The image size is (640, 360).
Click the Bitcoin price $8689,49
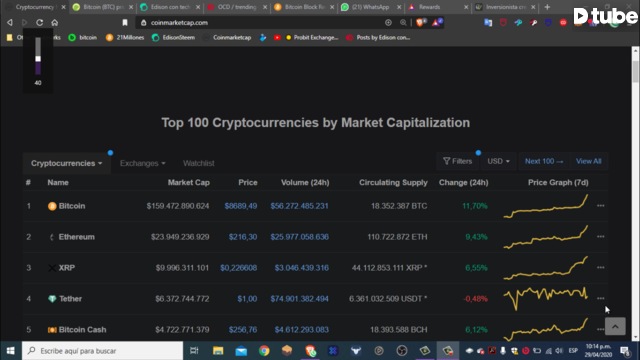click(x=241, y=206)
